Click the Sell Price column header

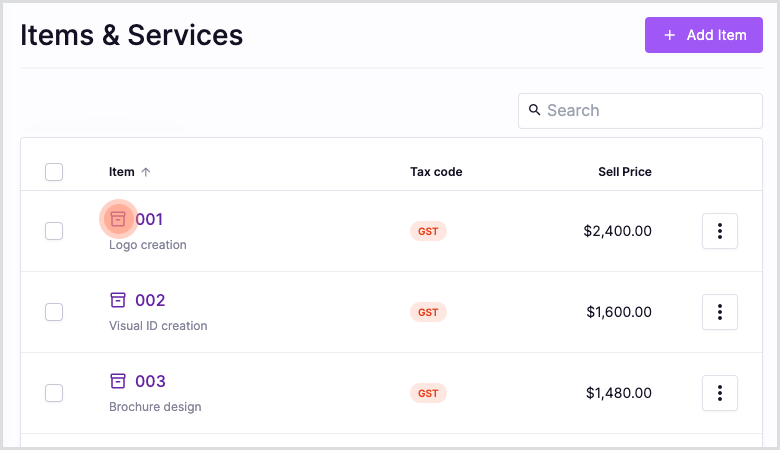pyautogui.click(x=624, y=172)
